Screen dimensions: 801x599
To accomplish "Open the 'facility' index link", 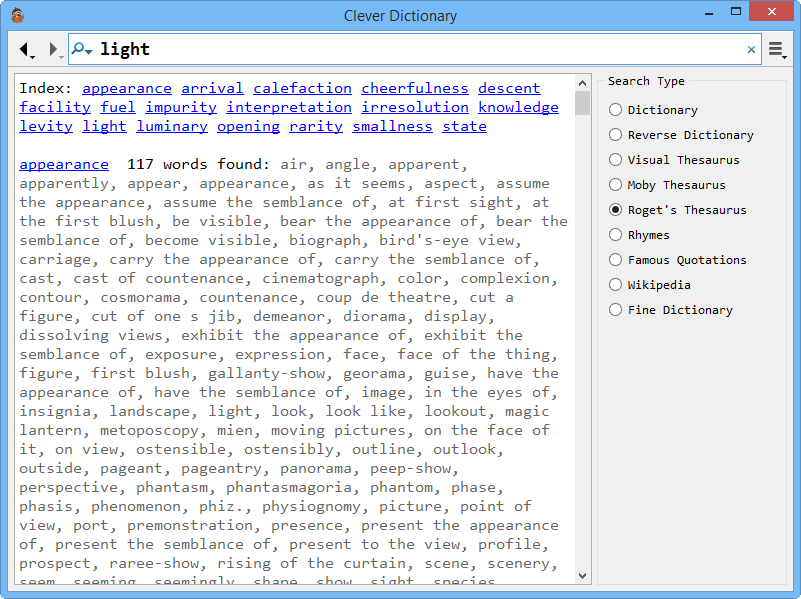I will coord(55,107).
